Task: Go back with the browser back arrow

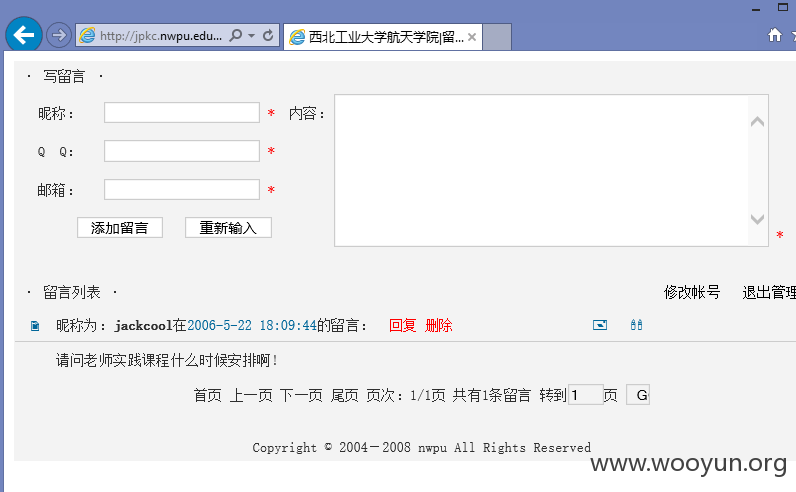Action: tap(23, 35)
